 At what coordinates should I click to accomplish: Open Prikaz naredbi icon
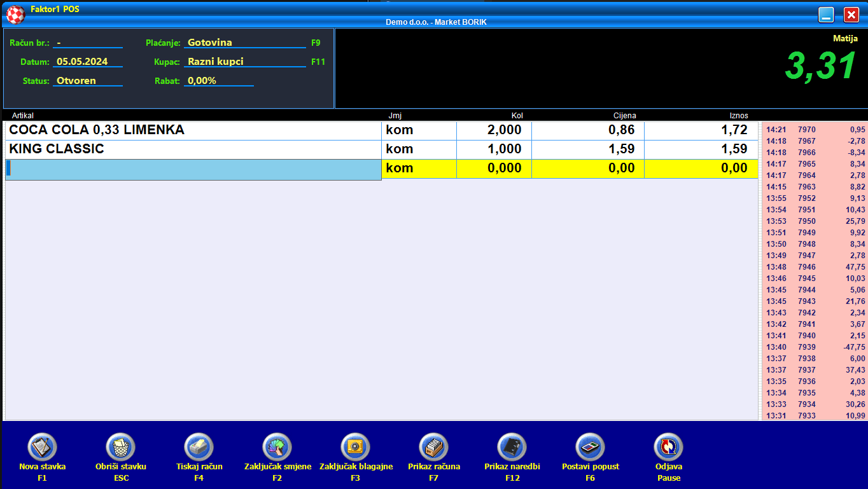point(512,447)
